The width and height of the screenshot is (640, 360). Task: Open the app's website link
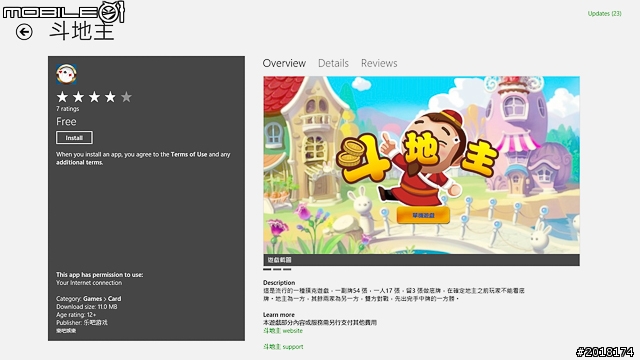(283, 331)
